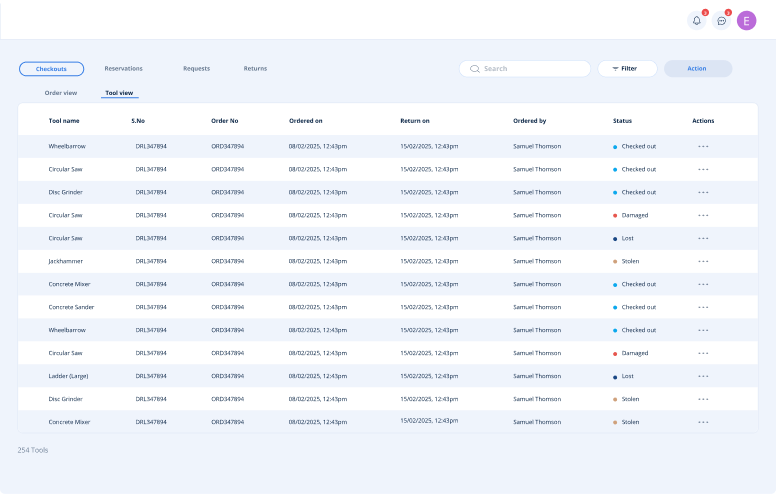
Task: Open the three-dot actions menu for the first Disc Grinder row
Action: pyautogui.click(x=703, y=192)
